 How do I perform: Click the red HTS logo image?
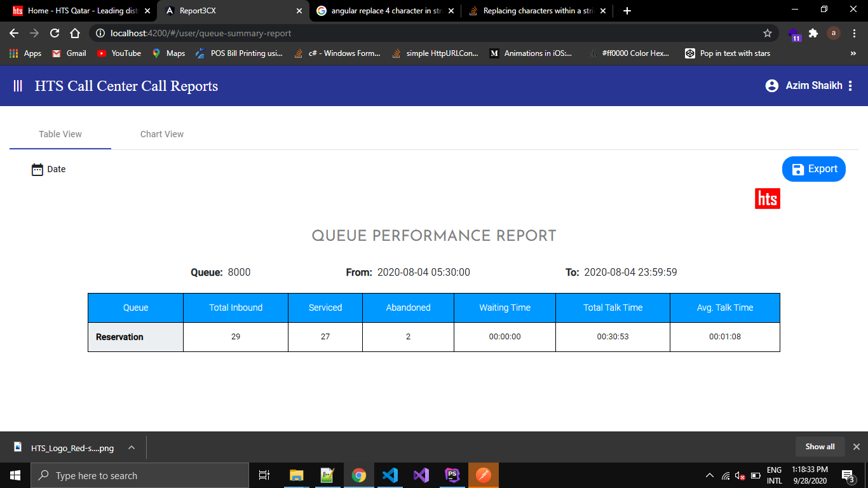pos(767,199)
